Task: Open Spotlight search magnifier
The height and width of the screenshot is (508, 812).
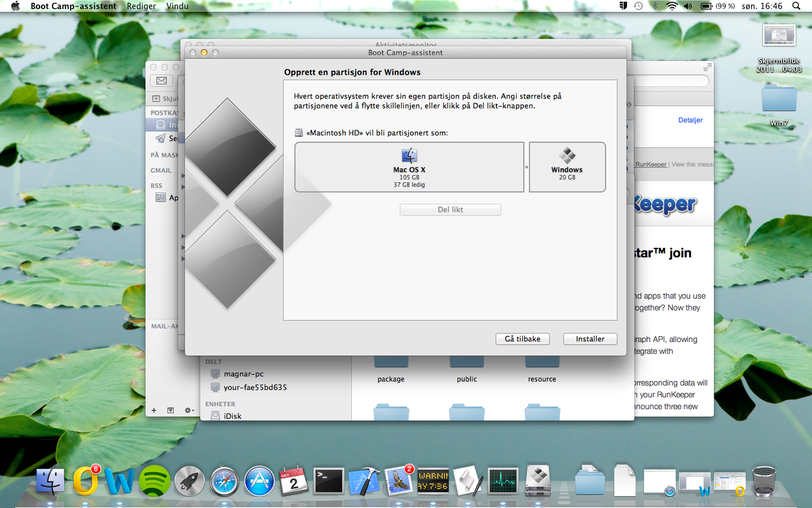Action: [796, 6]
